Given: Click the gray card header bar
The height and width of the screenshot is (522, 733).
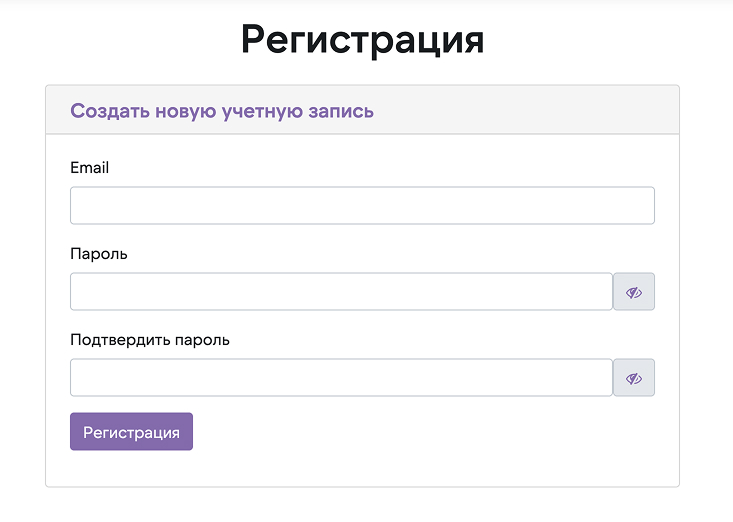Looking at the screenshot, I should pos(520,110).
